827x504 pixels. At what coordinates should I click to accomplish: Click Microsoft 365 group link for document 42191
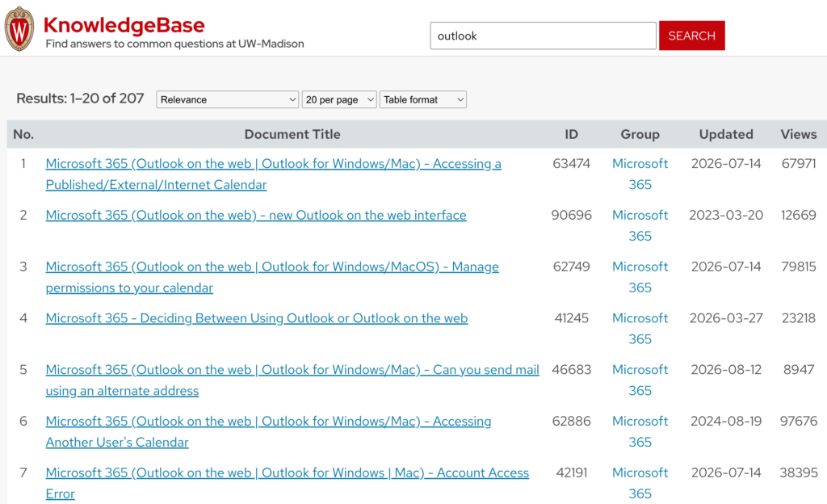(640, 483)
